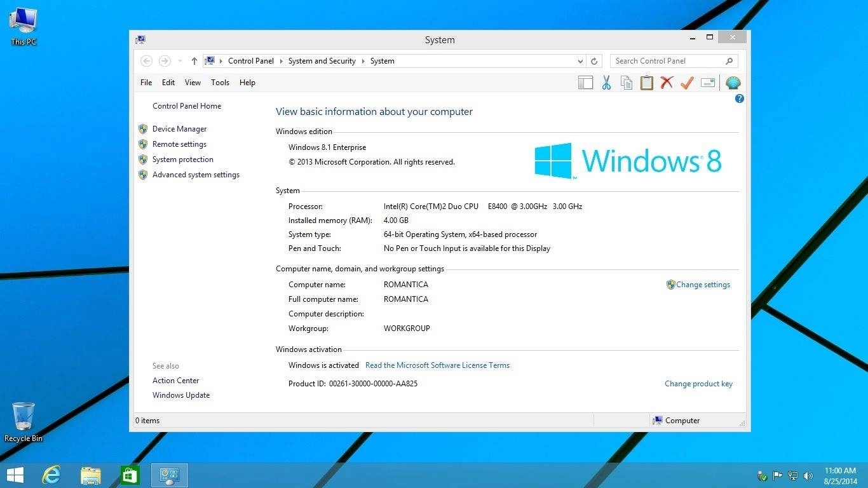Click Safely Remove Hardware tray icon
Screen dimensions: 868x488
(x=763, y=475)
